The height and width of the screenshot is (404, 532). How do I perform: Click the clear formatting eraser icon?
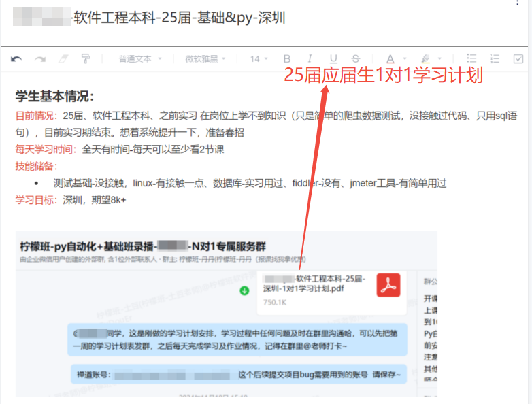(63, 59)
